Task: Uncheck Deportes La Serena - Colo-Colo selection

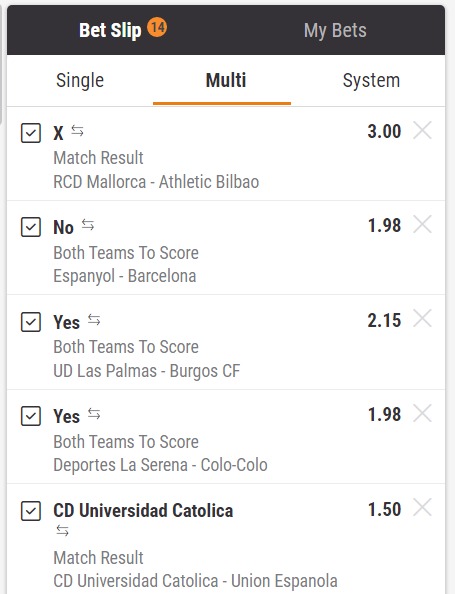Action: pos(31,416)
